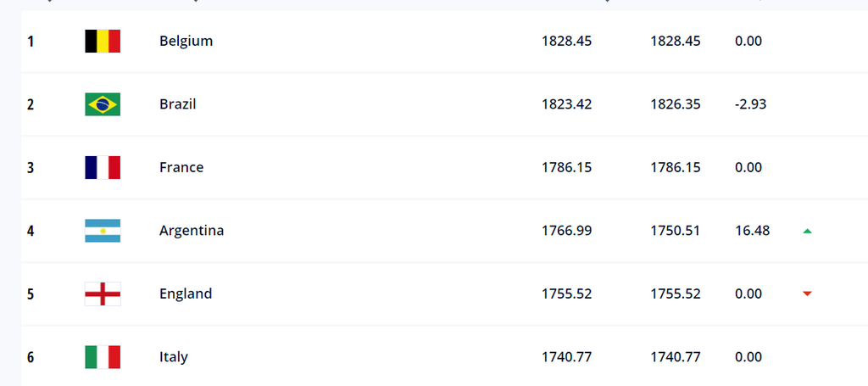Click Argentina's previous points 1750.51

[675, 231]
